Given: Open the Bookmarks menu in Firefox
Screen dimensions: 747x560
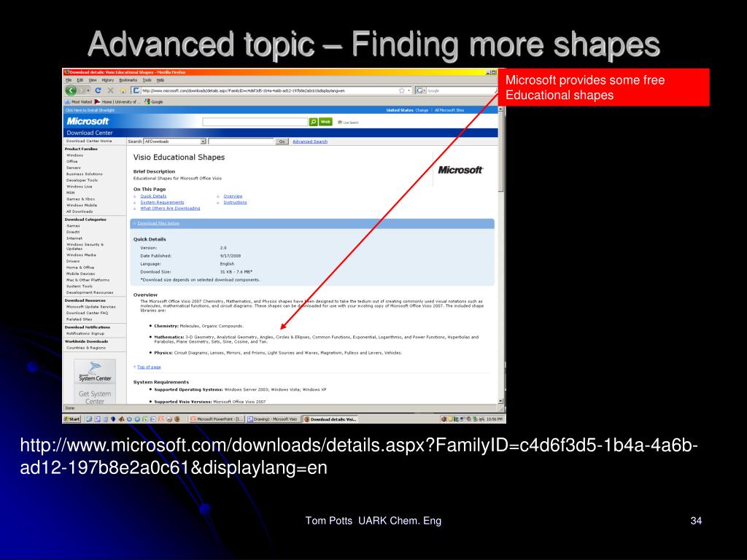Looking at the screenshot, I should pos(128,80).
